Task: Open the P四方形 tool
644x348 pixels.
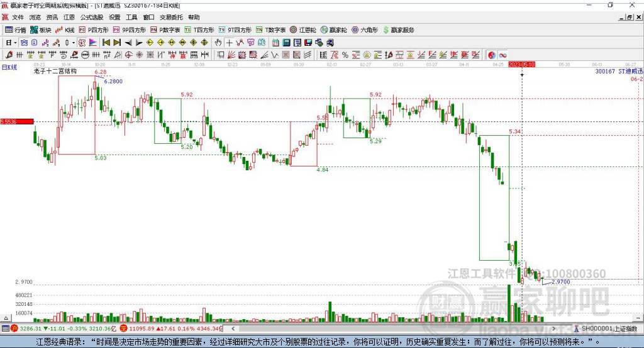Action: point(94,30)
